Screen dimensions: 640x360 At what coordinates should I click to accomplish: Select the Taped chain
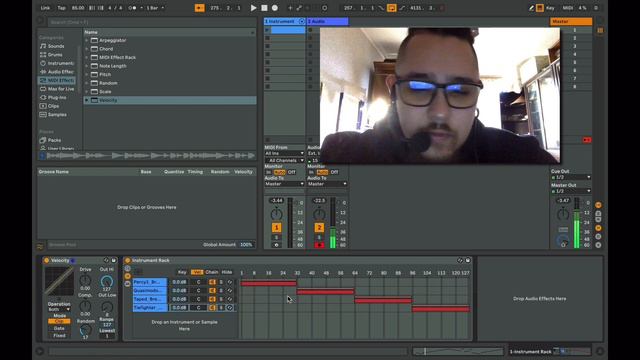point(150,299)
